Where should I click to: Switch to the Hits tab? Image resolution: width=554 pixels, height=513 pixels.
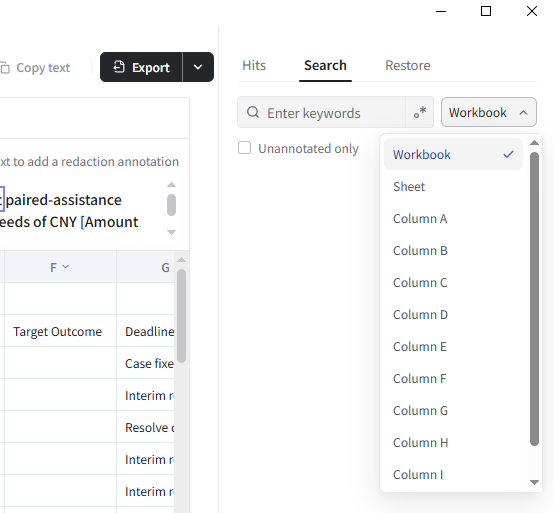[254, 65]
